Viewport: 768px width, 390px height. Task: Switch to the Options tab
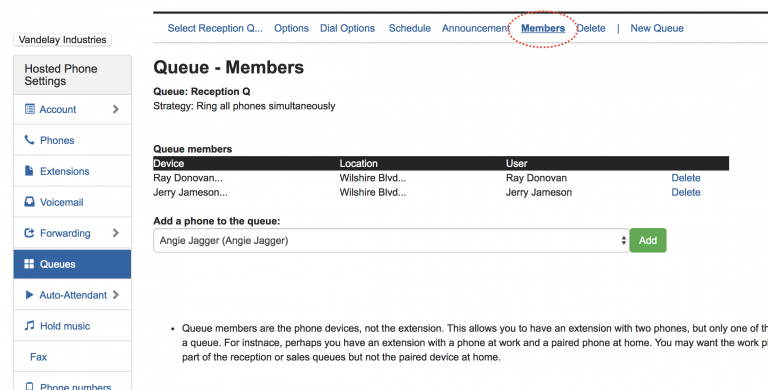291,28
